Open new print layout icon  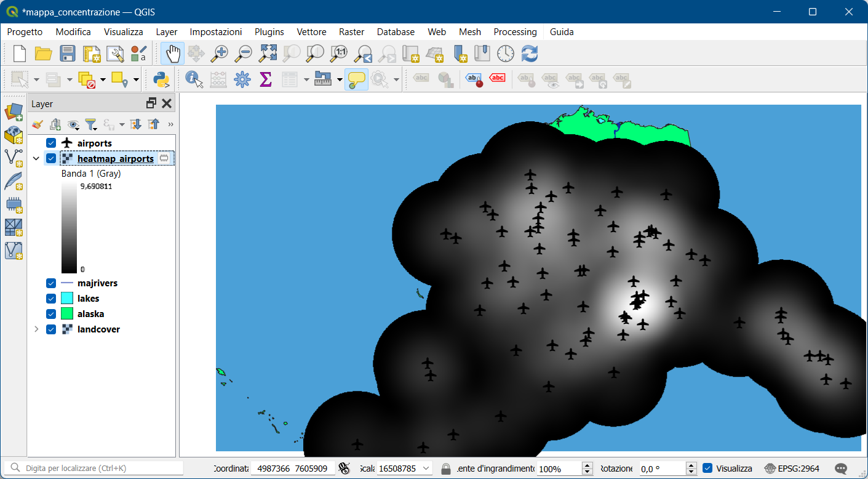click(92, 54)
